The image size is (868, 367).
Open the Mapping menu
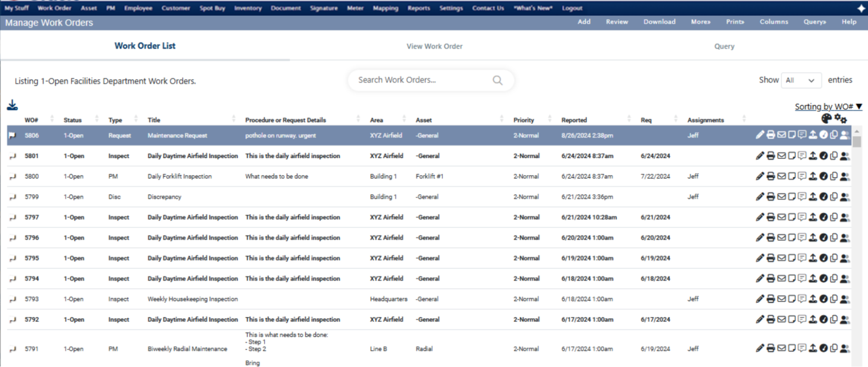(x=386, y=8)
